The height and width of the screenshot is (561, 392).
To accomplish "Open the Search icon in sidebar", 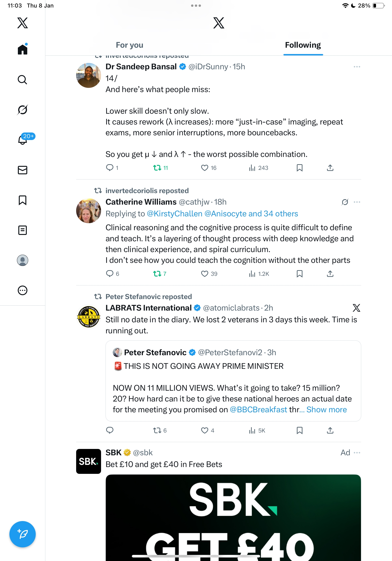I will coord(22,80).
